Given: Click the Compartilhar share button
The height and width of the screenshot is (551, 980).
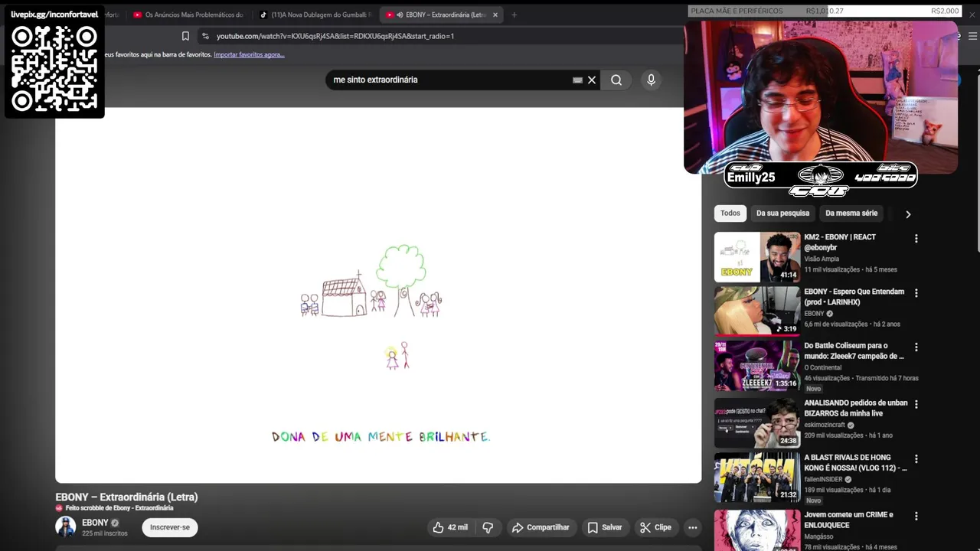Looking at the screenshot, I should pos(541,527).
